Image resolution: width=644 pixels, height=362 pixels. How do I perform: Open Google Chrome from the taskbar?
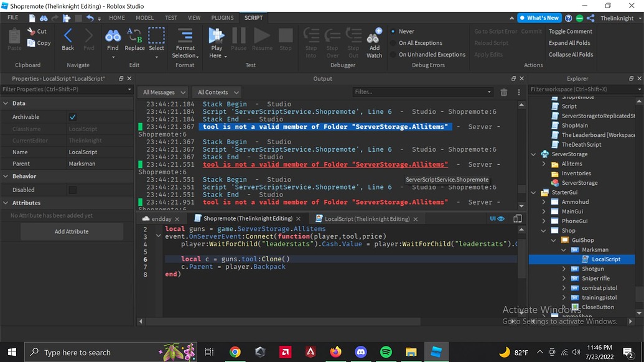pos(235,352)
